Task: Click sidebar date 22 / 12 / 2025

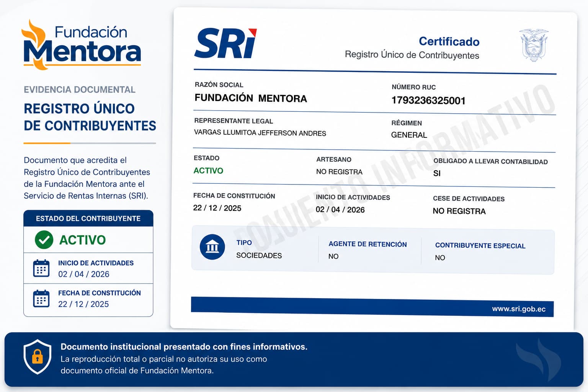Action: point(83,304)
